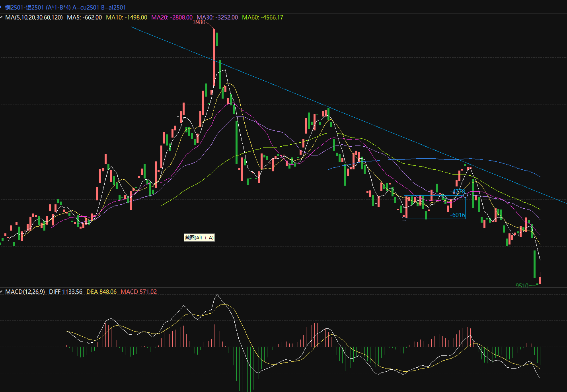Click the DIFF value in MACD header

(66, 292)
